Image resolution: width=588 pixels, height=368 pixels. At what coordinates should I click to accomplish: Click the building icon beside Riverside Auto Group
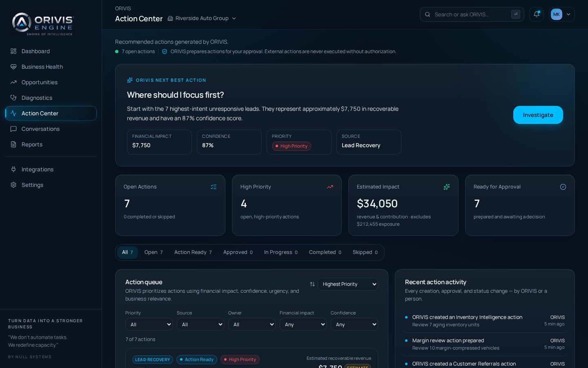(x=170, y=18)
